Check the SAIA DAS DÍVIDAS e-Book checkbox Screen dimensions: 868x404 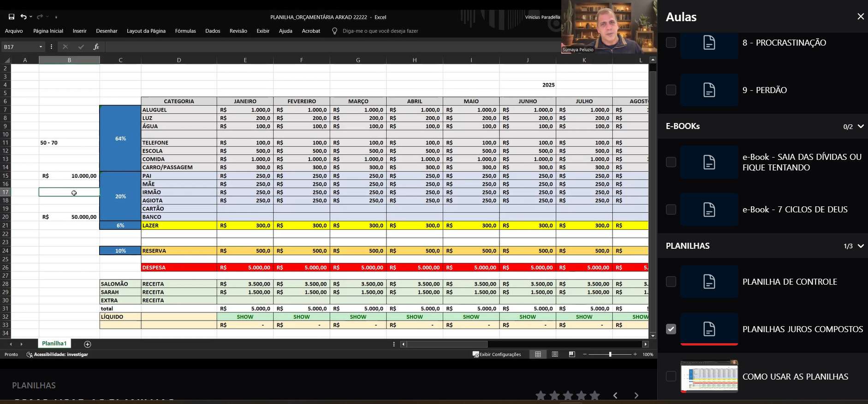pyautogui.click(x=671, y=162)
